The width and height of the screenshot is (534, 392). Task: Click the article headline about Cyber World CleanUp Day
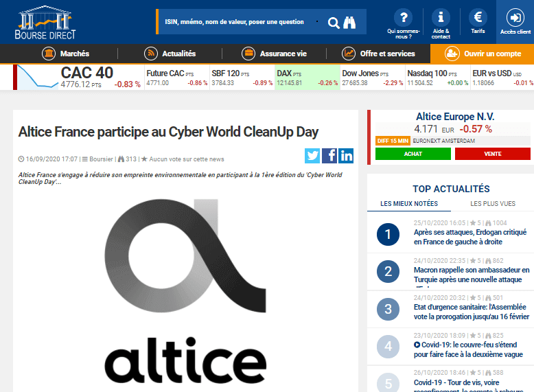[169, 132]
